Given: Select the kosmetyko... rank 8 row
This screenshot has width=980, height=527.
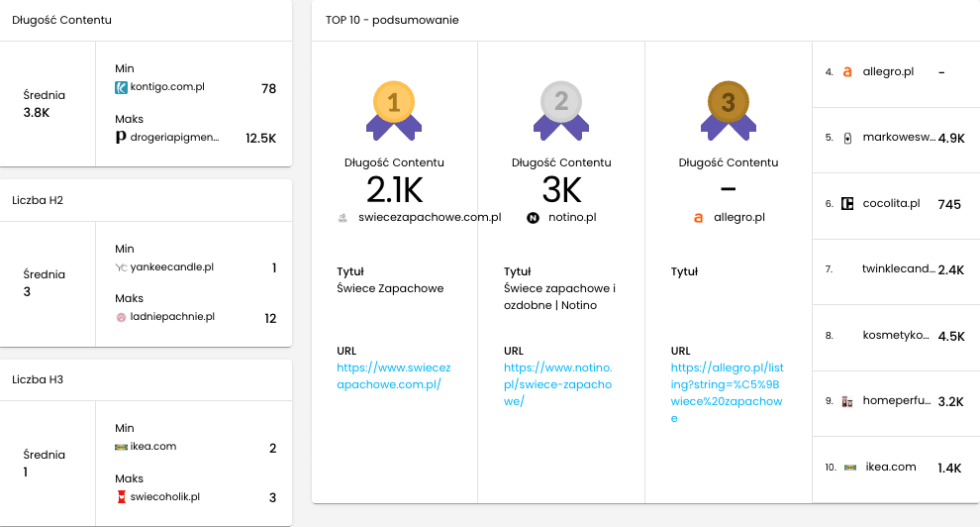Looking at the screenshot, I should tap(896, 338).
